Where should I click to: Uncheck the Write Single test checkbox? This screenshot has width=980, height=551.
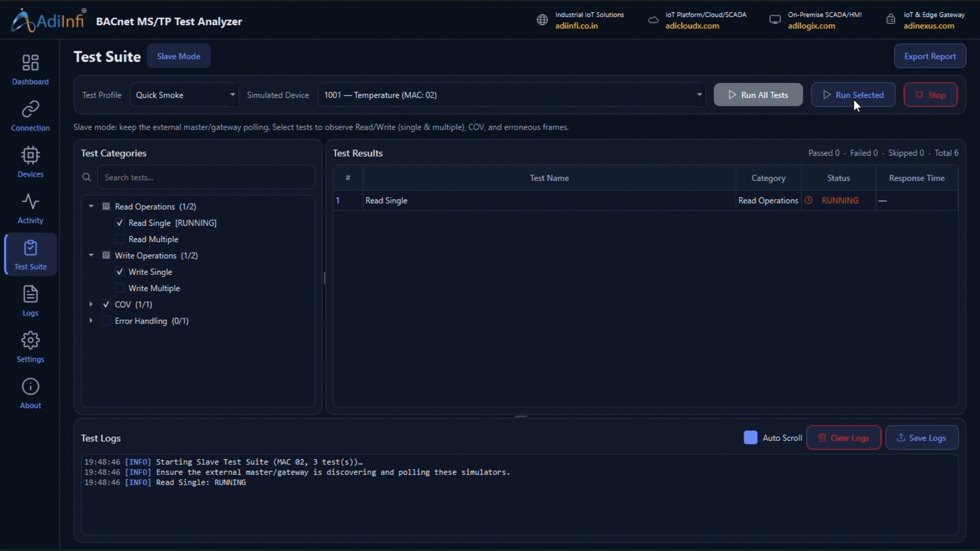[119, 272]
